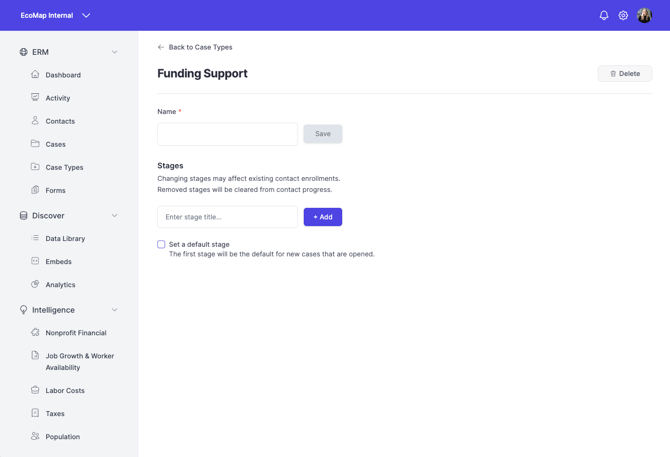Click the Case Types folder icon
This screenshot has height=457, width=670.
coord(35,167)
